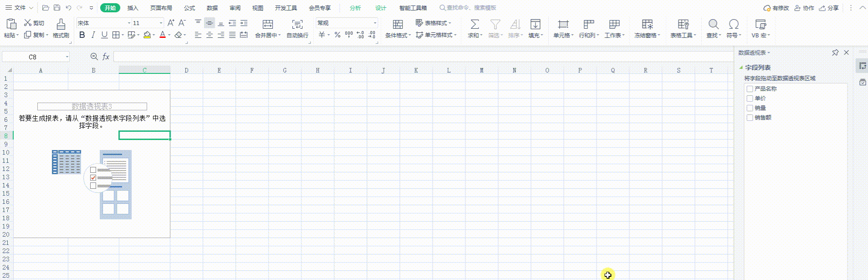Expand the number format dropdown (常规)
Viewport: 868px width, 280px height.
pyautogui.click(x=375, y=23)
